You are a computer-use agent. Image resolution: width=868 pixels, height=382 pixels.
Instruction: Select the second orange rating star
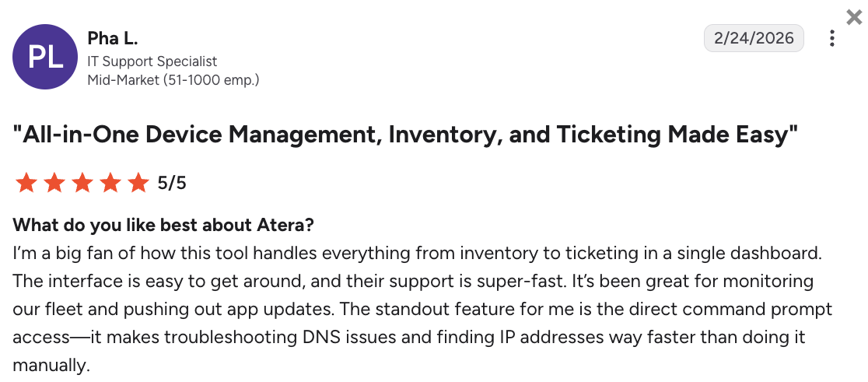pyautogui.click(x=54, y=183)
